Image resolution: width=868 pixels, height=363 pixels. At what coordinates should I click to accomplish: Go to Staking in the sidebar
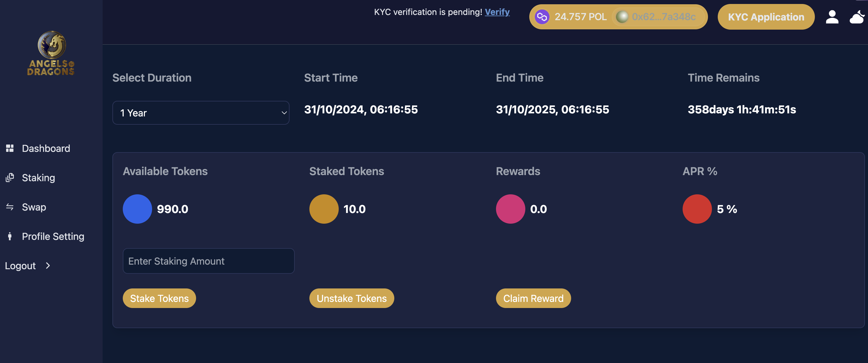point(38,178)
